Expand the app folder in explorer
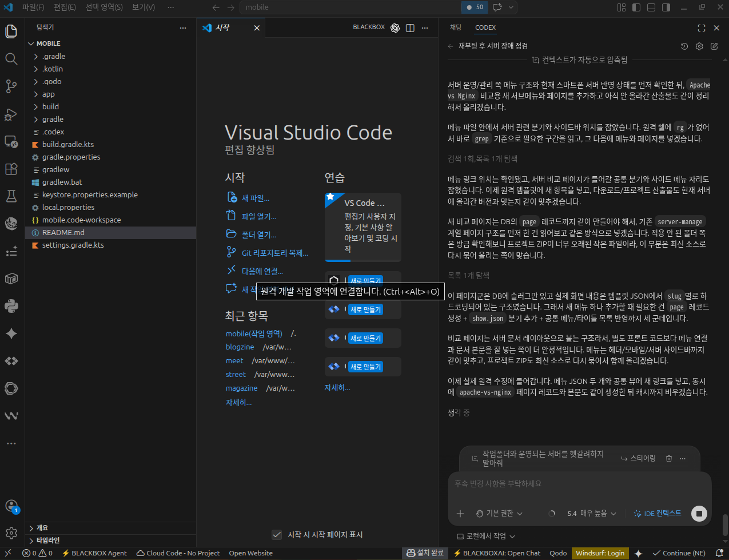Screen dimensions: 729x560 tap(48, 94)
